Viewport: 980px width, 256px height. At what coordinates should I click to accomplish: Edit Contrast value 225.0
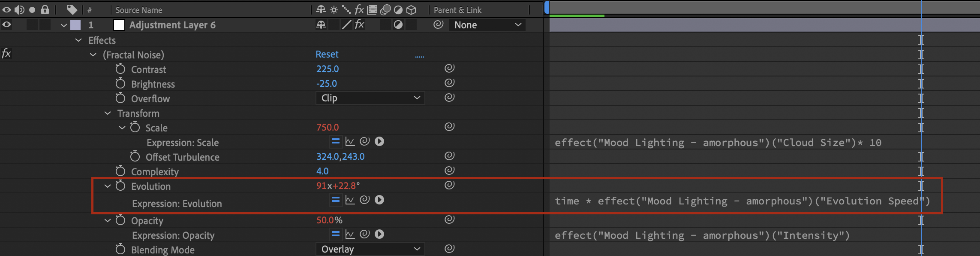(x=328, y=69)
